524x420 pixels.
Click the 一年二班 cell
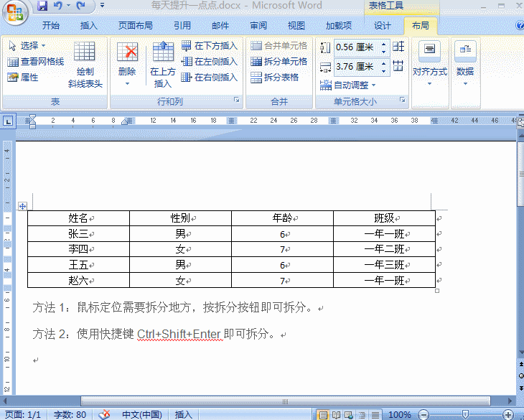384,249
